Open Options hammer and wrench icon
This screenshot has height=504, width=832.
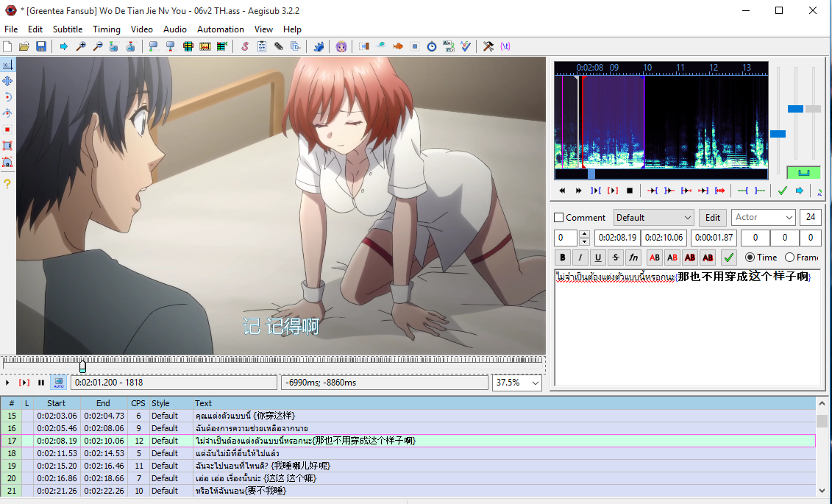tap(488, 46)
